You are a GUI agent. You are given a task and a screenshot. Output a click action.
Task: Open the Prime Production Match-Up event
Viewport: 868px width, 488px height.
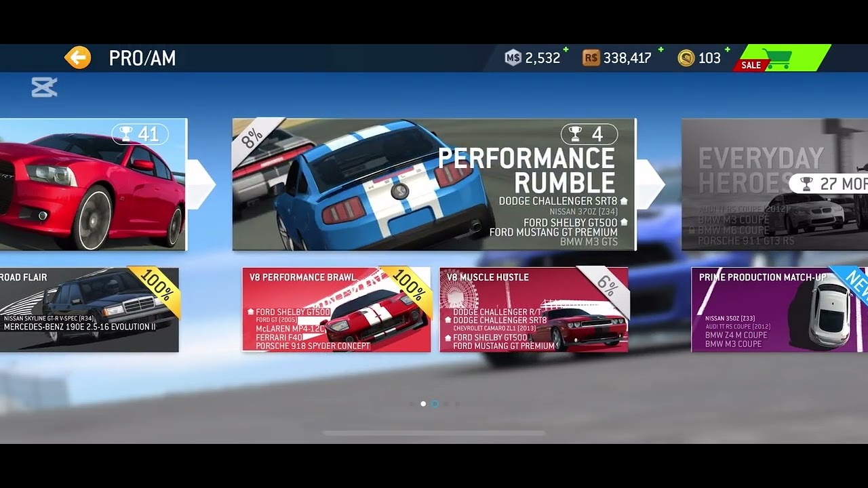pyautogui.click(x=779, y=310)
